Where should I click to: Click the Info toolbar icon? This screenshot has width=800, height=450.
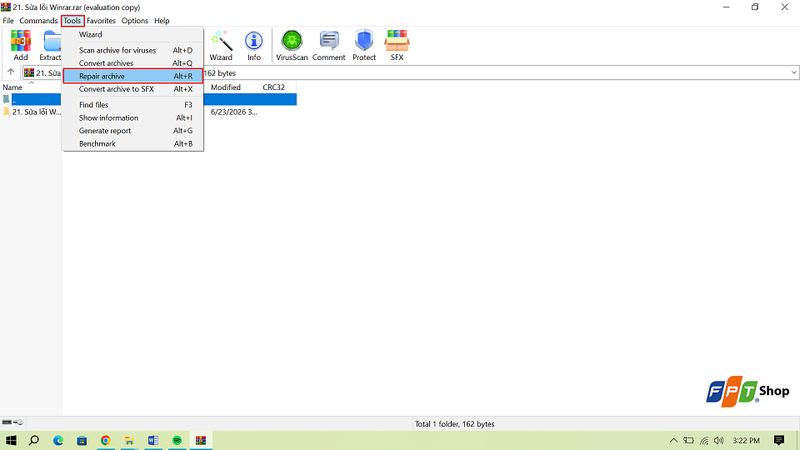254,45
